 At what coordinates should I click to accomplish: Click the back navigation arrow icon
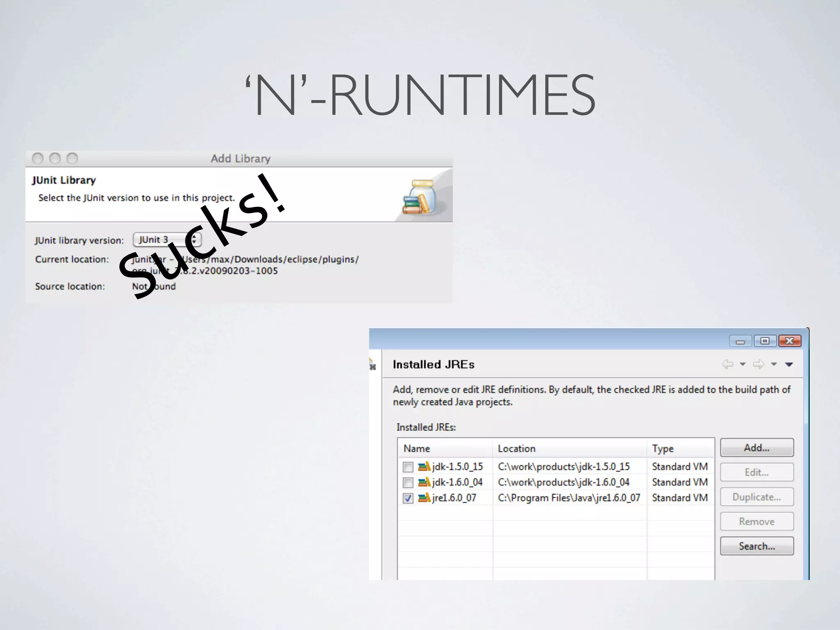click(728, 364)
